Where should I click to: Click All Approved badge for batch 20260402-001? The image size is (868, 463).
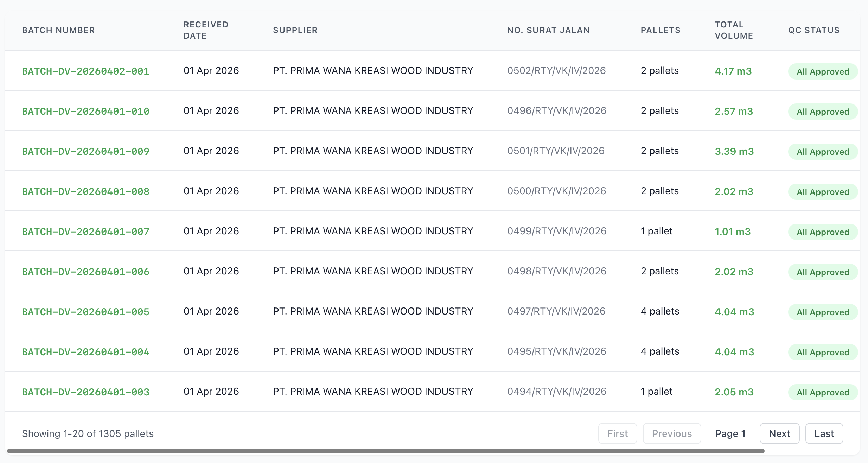pos(823,71)
